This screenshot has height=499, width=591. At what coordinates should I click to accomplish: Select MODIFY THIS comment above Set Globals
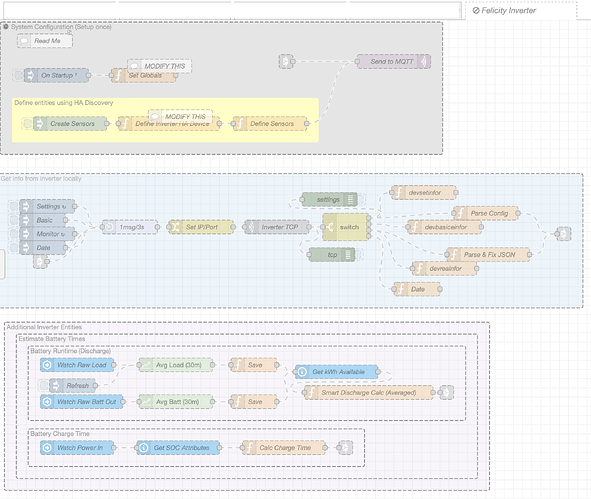(x=160, y=66)
